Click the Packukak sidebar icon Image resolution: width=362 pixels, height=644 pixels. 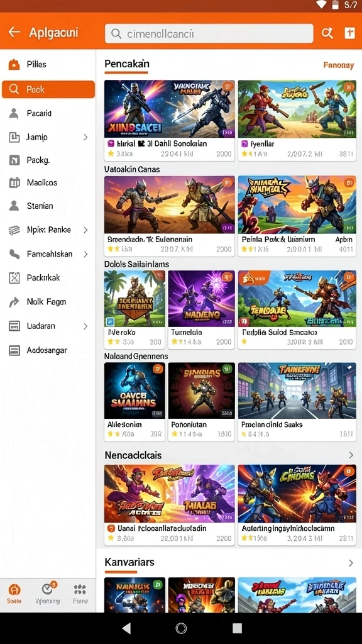[x=14, y=278]
